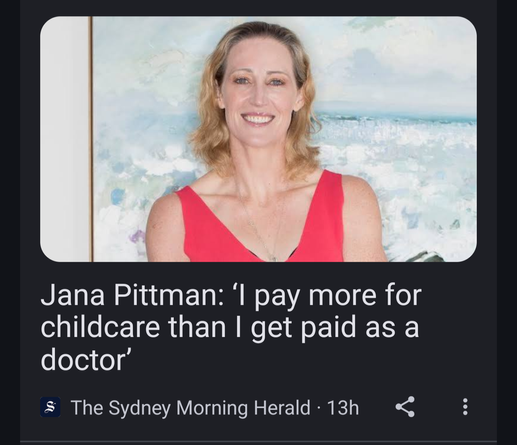The width and height of the screenshot is (517, 445).
Task: Click the gold frame edge in the photo
Action: 90,139
